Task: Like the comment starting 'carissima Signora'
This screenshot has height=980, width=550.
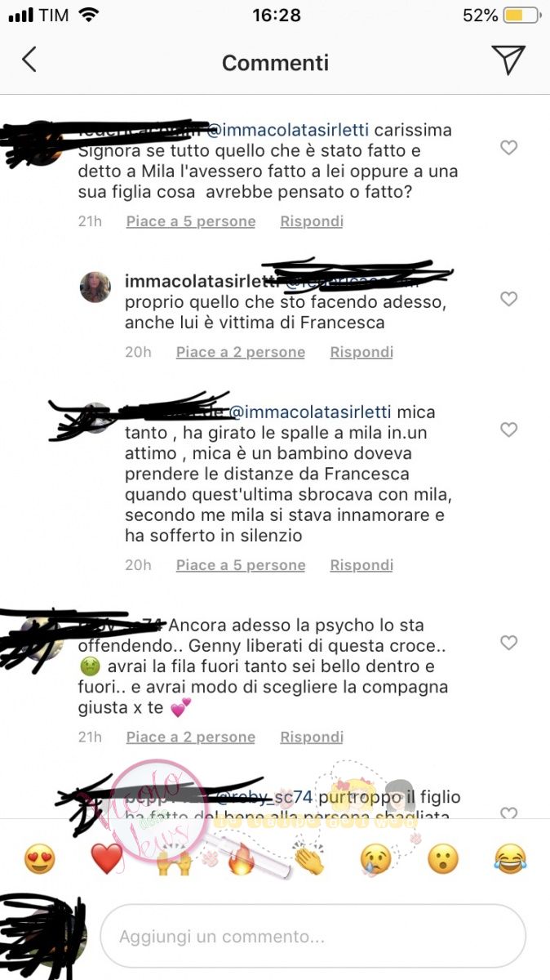Action: [508, 148]
